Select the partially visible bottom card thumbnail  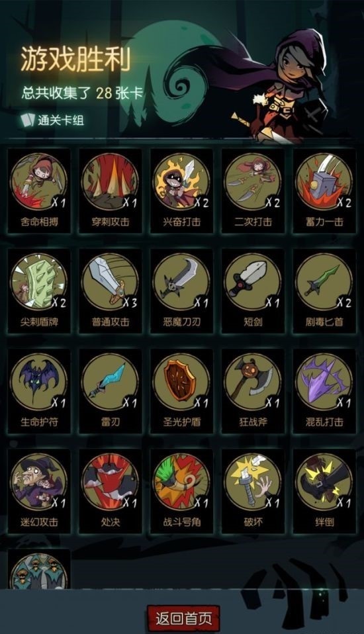39,569
